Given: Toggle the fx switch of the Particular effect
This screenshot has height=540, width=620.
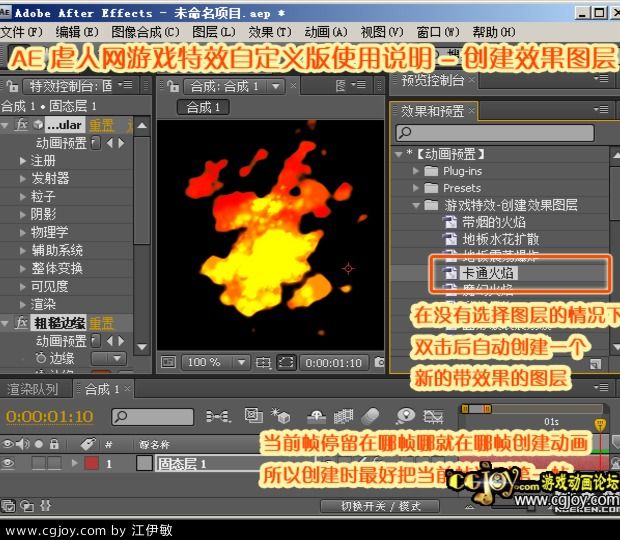Looking at the screenshot, I should point(22,125).
